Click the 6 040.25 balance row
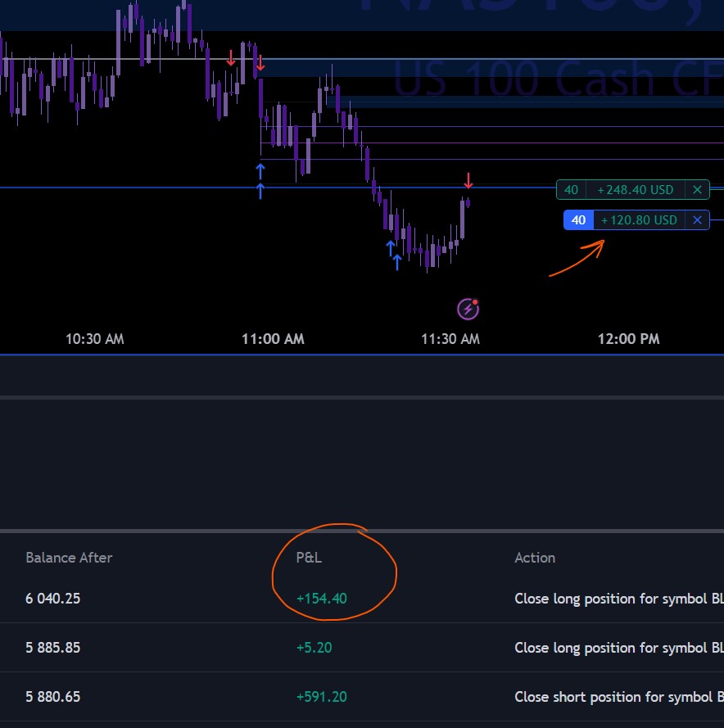724x728 pixels. click(52, 599)
